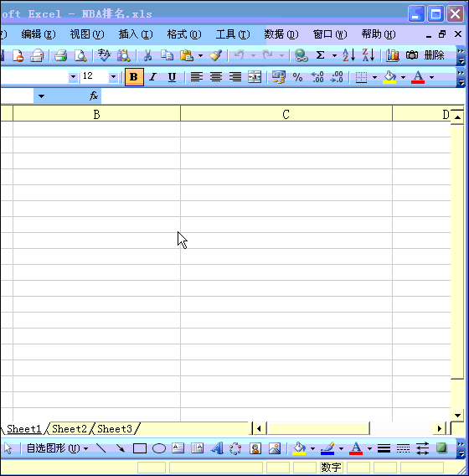The image size is (469, 476).
Task: Open the 数据(D) menu
Action: 281,34
